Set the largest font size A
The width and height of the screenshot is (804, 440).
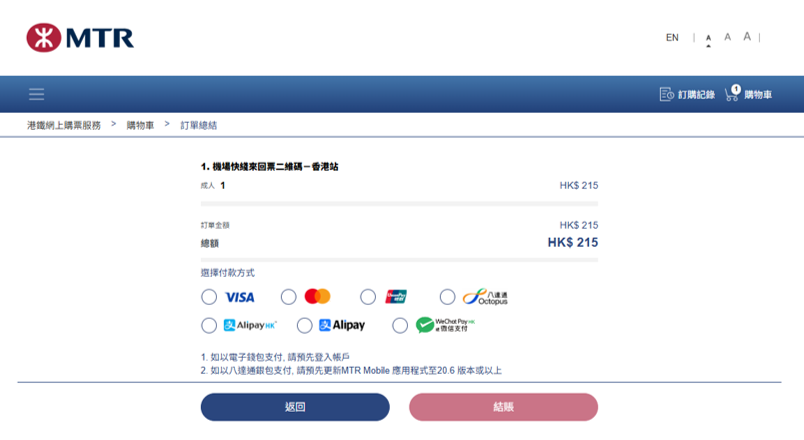(x=747, y=36)
